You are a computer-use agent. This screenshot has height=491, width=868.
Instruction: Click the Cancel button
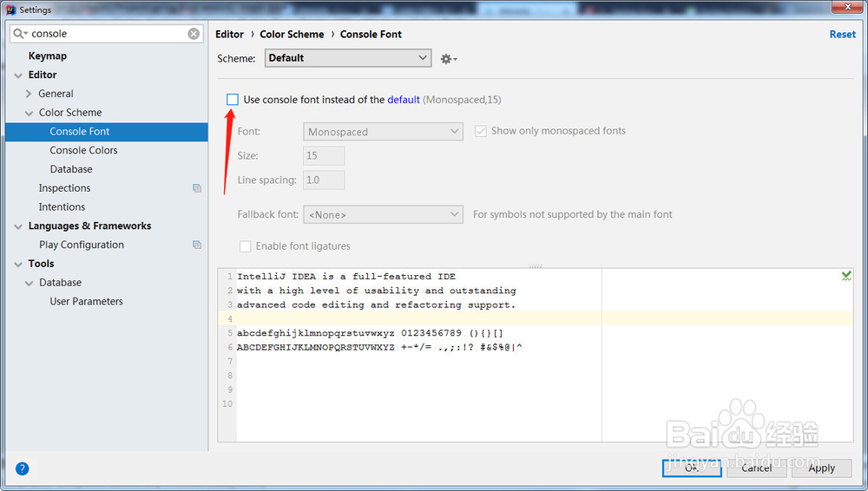point(756,468)
